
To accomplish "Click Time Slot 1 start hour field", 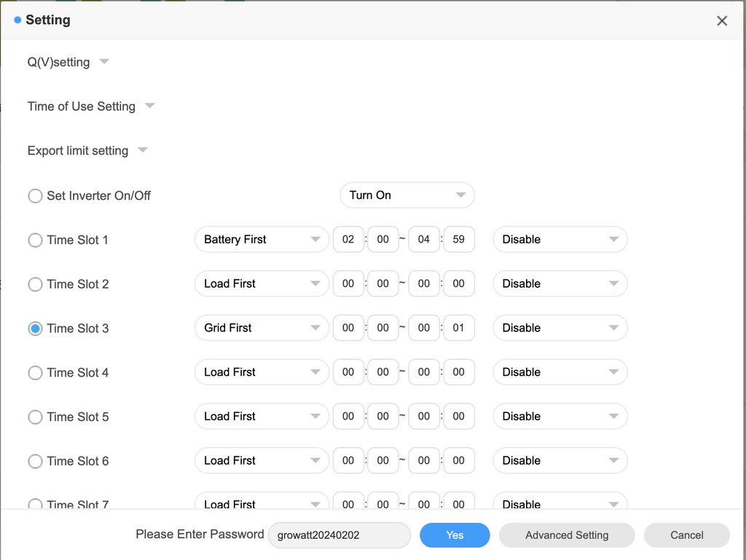I will (348, 240).
